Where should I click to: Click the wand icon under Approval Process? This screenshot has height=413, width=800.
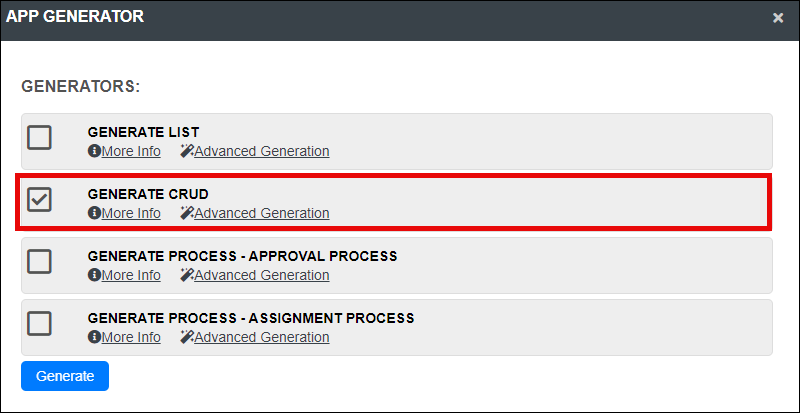pyautogui.click(x=187, y=275)
